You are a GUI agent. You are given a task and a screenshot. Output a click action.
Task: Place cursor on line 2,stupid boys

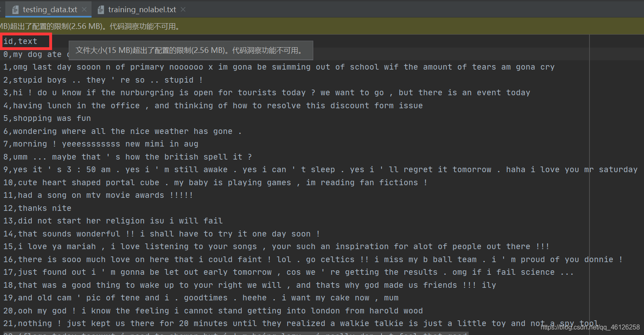click(x=103, y=80)
